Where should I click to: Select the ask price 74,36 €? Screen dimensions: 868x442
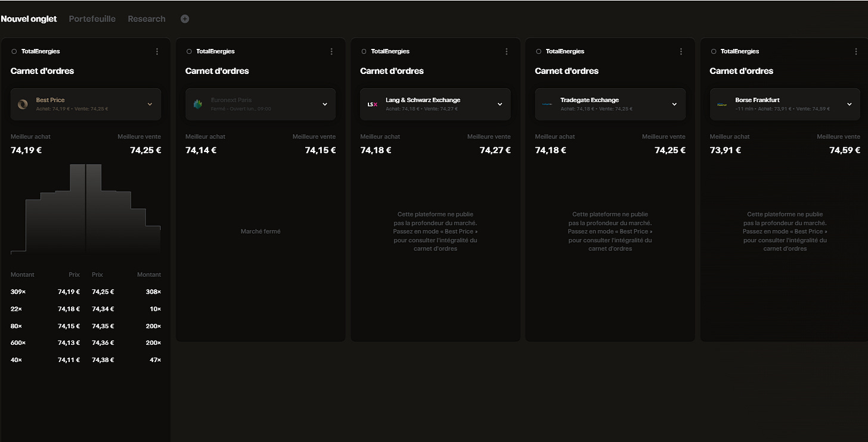point(103,343)
